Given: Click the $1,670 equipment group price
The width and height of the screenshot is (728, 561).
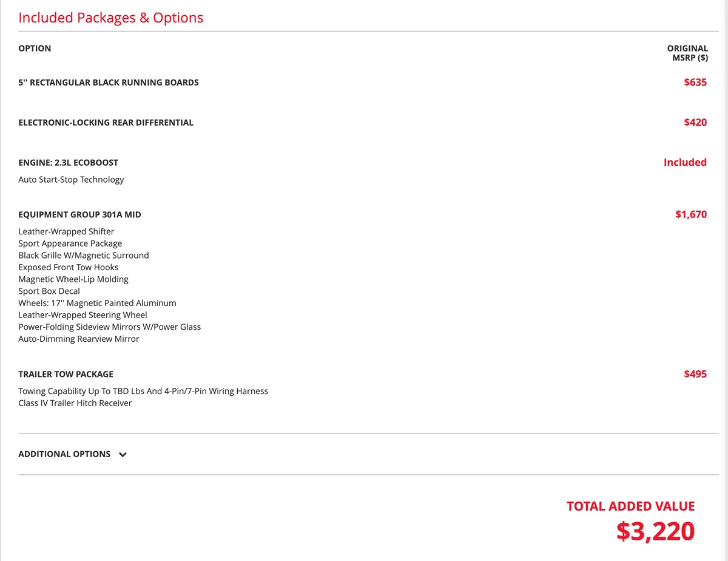Looking at the screenshot, I should coord(691,215).
